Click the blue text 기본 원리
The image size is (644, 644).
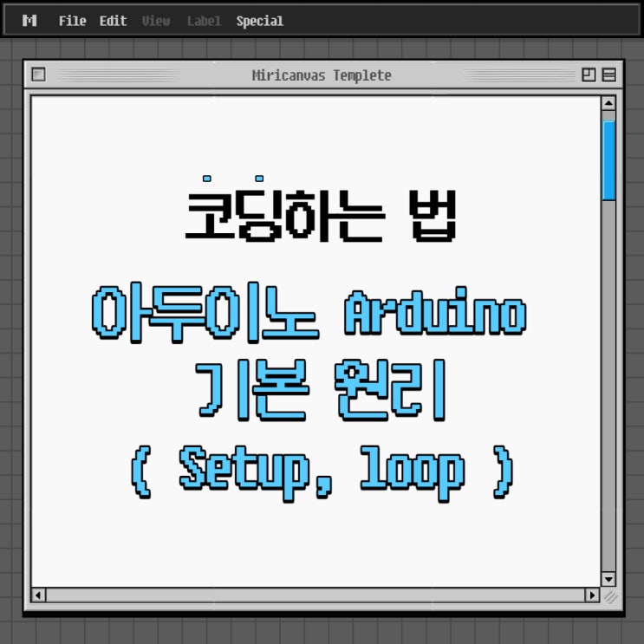coord(322,390)
